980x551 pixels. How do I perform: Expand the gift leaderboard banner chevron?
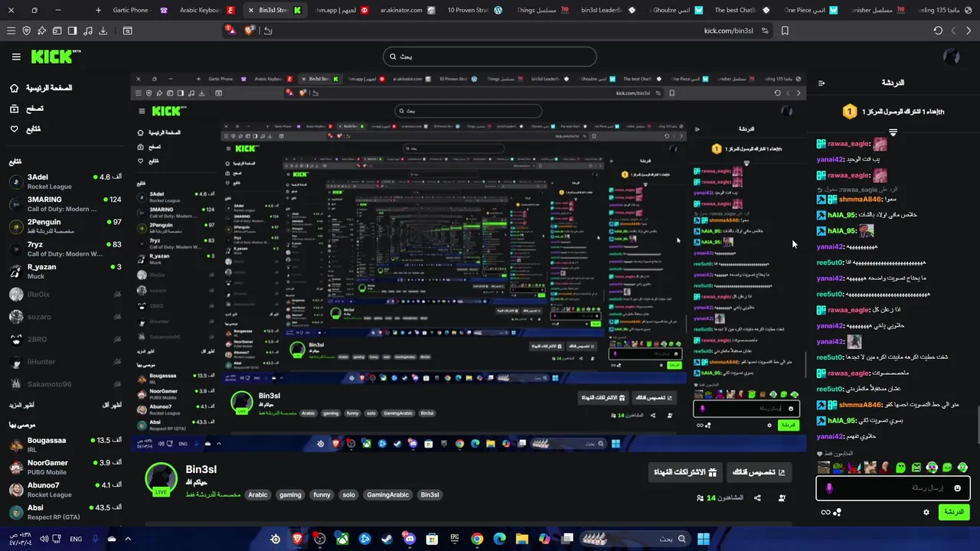click(x=893, y=132)
